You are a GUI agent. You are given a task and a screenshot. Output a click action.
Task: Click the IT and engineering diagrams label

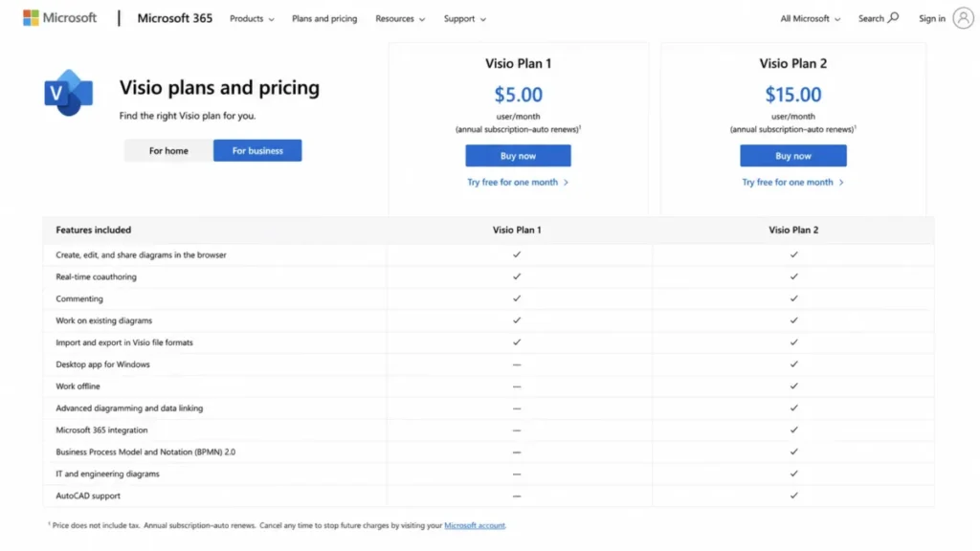[x=107, y=474]
